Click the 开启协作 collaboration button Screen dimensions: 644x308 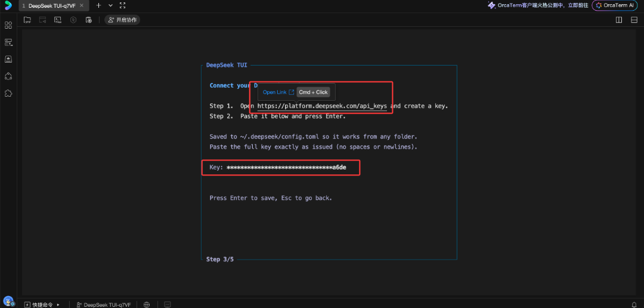(122, 20)
